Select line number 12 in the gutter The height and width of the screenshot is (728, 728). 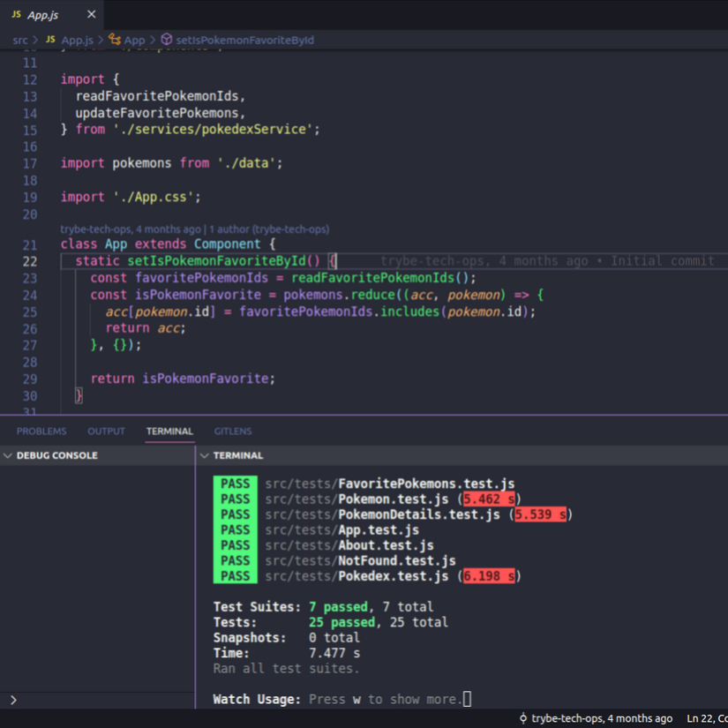point(30,79)
